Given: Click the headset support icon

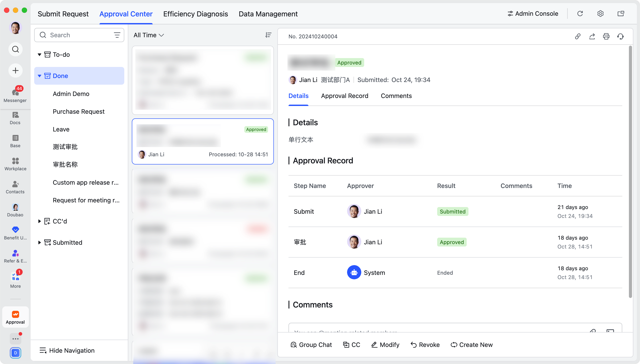Looking at the screenshot, I should click(620, 37).
